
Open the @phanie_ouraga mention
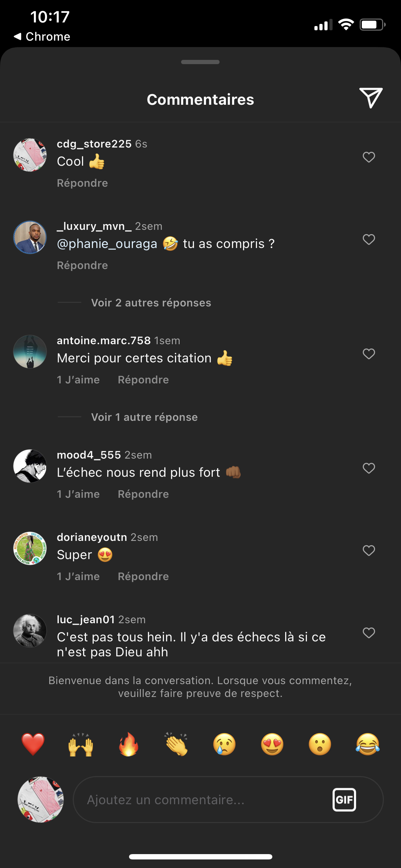click(x=107, y=244)
